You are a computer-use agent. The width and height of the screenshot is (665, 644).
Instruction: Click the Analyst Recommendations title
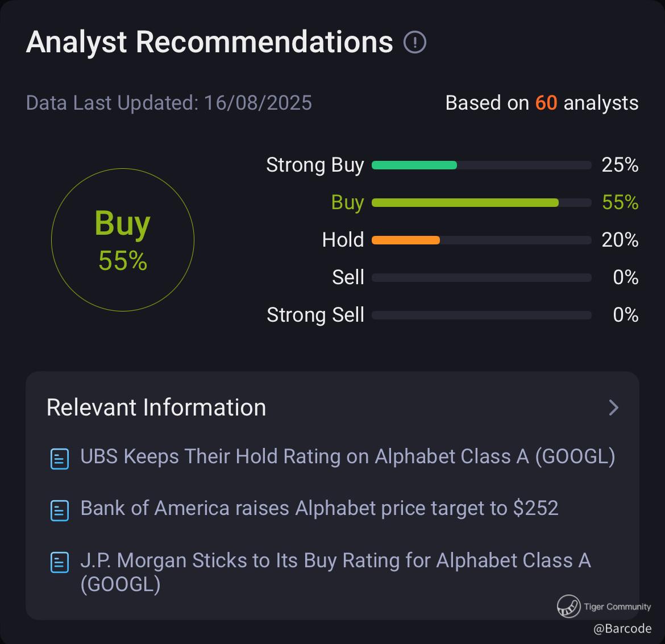tap(209, 42)
